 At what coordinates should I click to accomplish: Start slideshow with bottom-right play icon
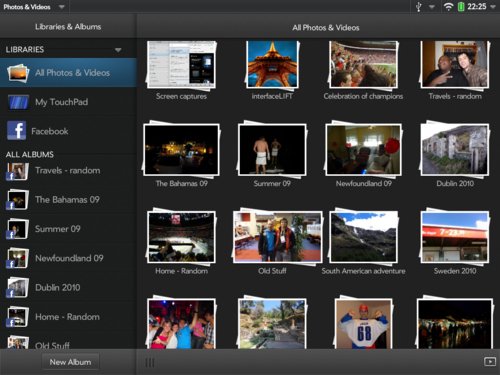click(490, 361)
